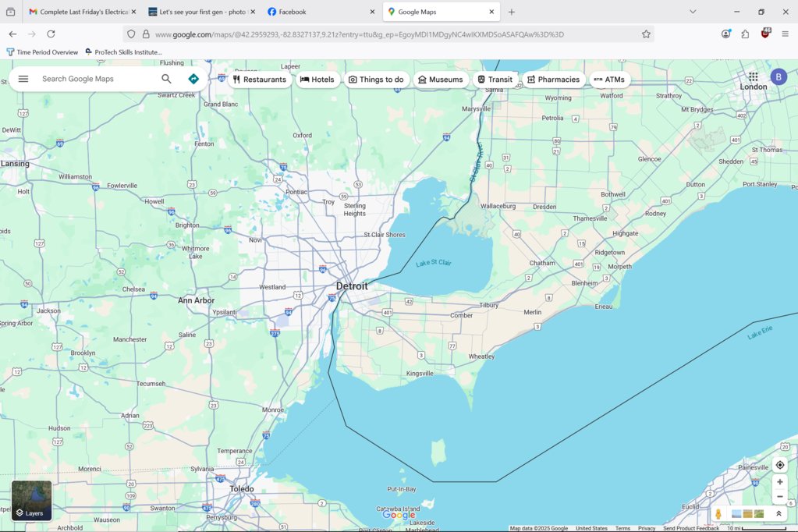Filter the map by Museums
The height and width of the screenshot is (532, 798).
(441, 80)
